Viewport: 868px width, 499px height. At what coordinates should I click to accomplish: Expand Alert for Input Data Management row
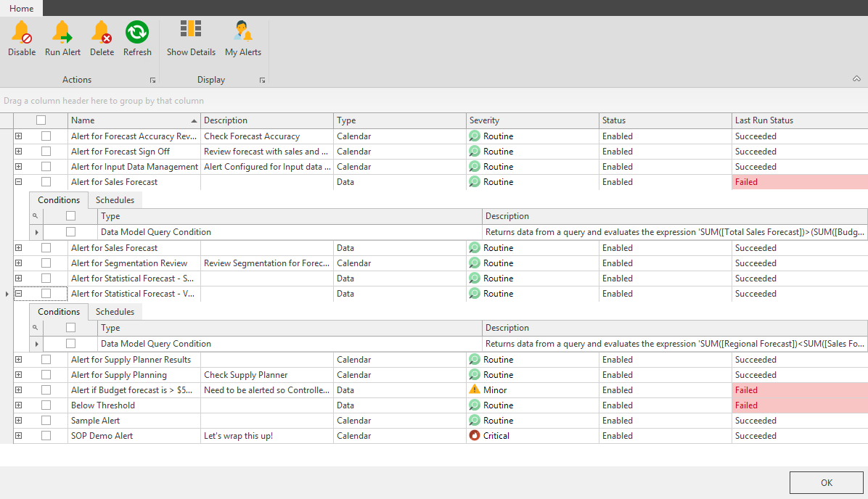(x=19, y=167)
